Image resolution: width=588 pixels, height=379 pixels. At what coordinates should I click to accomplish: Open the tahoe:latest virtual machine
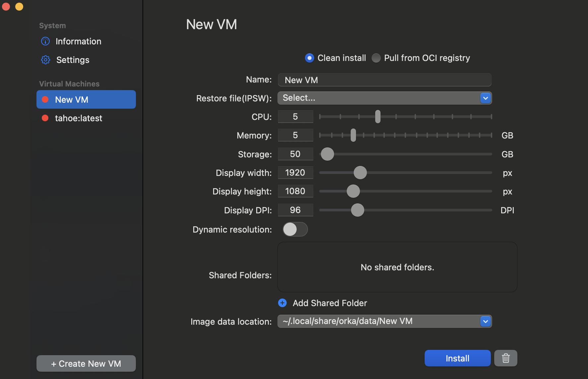click(x=79, y=118)
